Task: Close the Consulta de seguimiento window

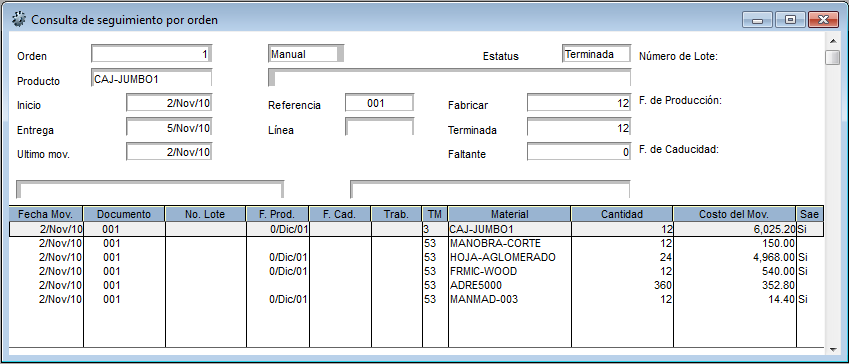Action: pos(823,20)
